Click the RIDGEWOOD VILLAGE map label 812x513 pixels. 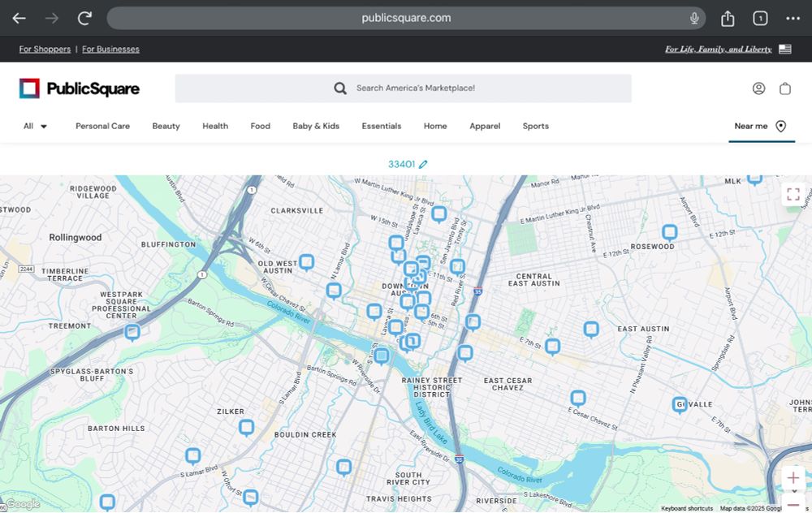click(93, 192)
